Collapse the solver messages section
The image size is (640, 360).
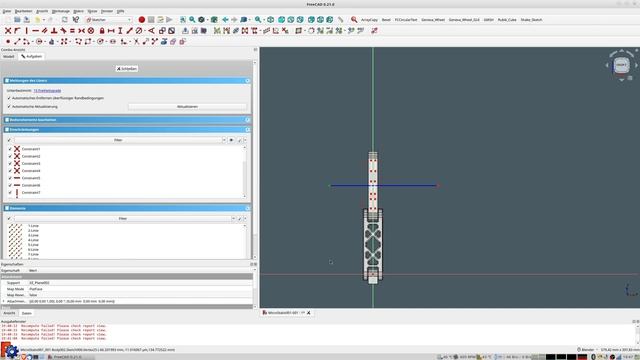247,81
